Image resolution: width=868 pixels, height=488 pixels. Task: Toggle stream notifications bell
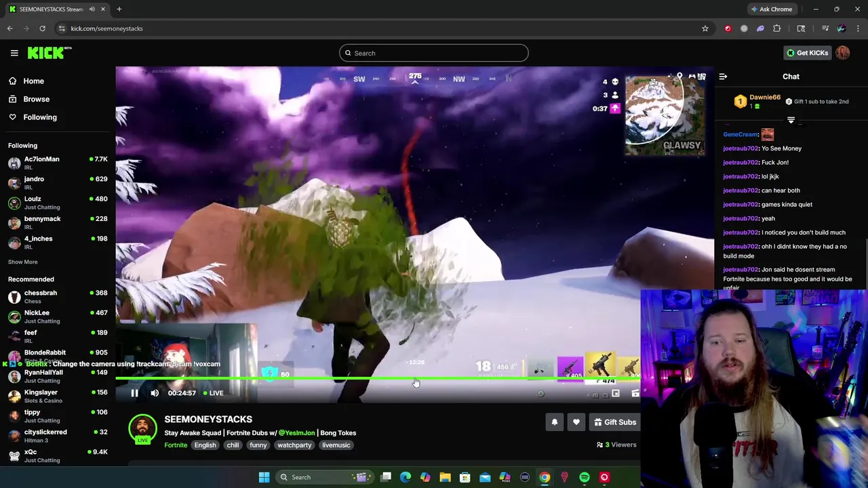(x=554, y=422)
